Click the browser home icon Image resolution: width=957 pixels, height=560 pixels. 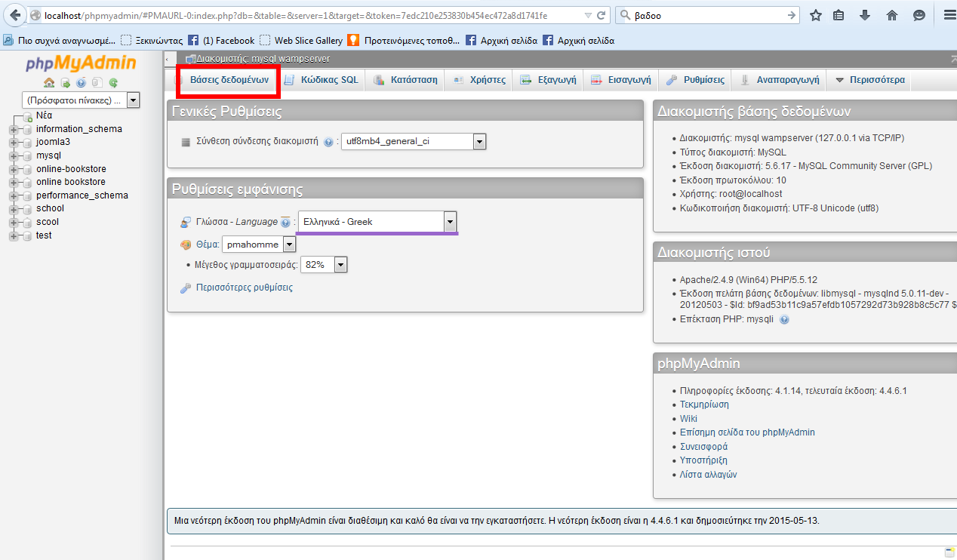pos(891,15)
